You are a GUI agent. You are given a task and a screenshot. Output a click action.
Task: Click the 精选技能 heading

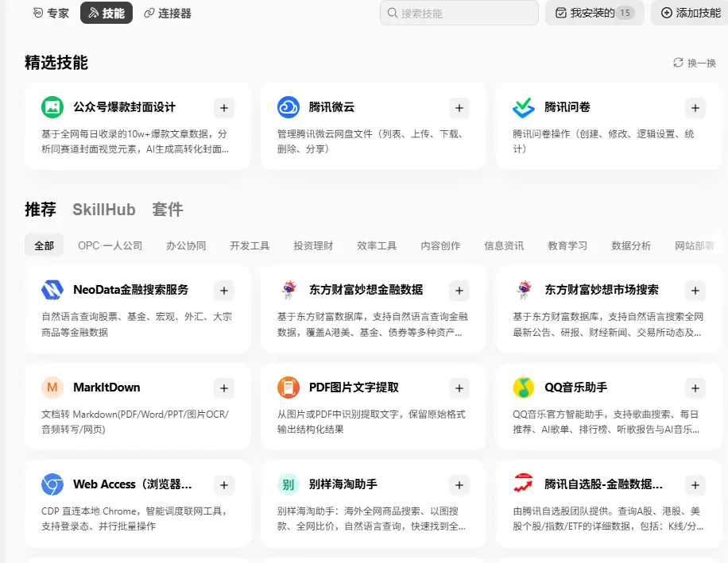point(56,63)
